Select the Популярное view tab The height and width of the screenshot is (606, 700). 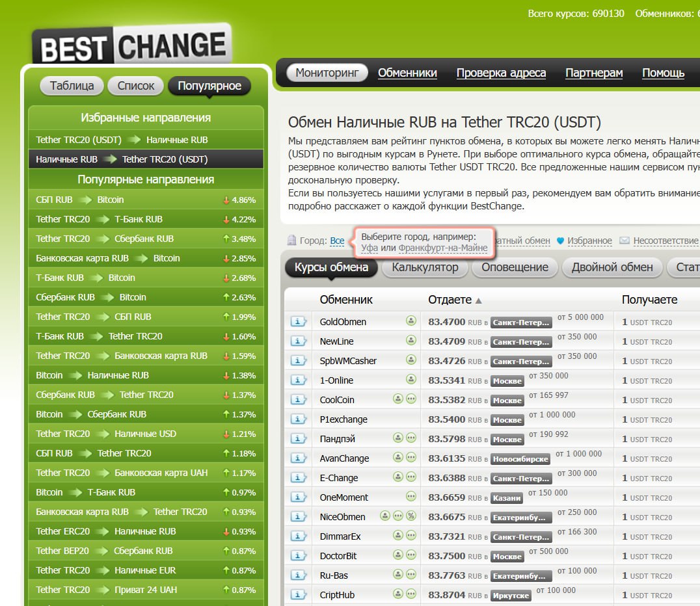[x=209, y=86]
